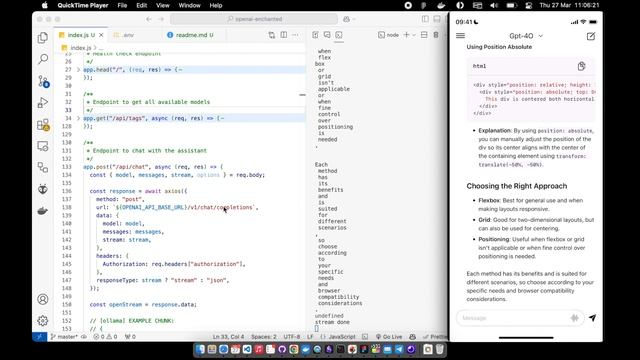Open the Run and Debug view

43,102
